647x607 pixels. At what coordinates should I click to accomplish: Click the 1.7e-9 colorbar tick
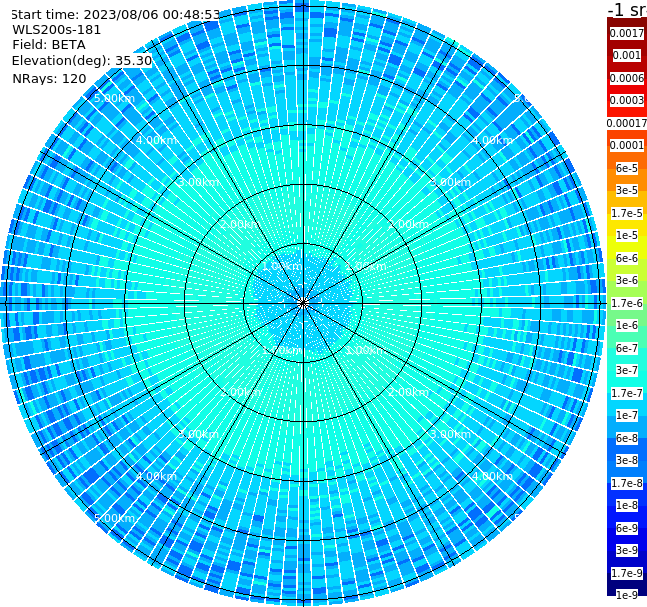627,573
